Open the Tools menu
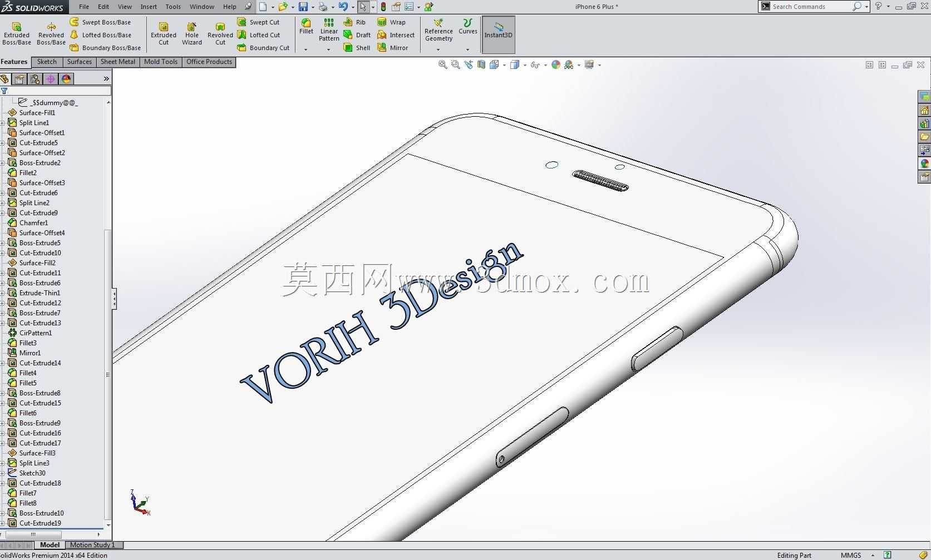Viewport: 931px width, 560px height. click(x=173, y=7)
